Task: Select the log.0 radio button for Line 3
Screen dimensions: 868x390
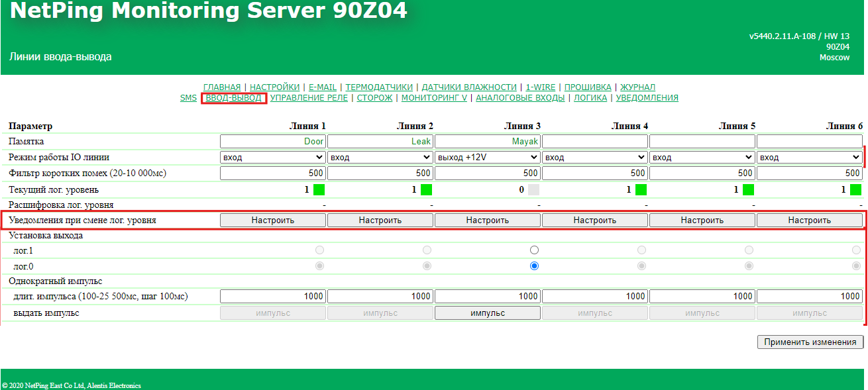Action: pos(534,266)
